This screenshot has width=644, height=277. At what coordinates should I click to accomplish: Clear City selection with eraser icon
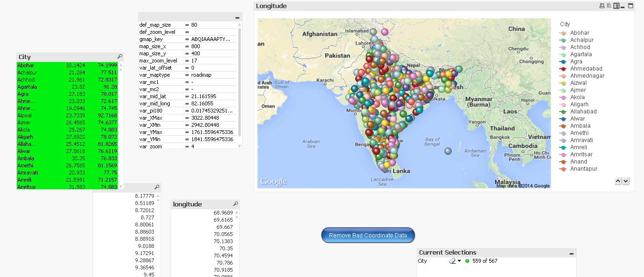[452, 261]
